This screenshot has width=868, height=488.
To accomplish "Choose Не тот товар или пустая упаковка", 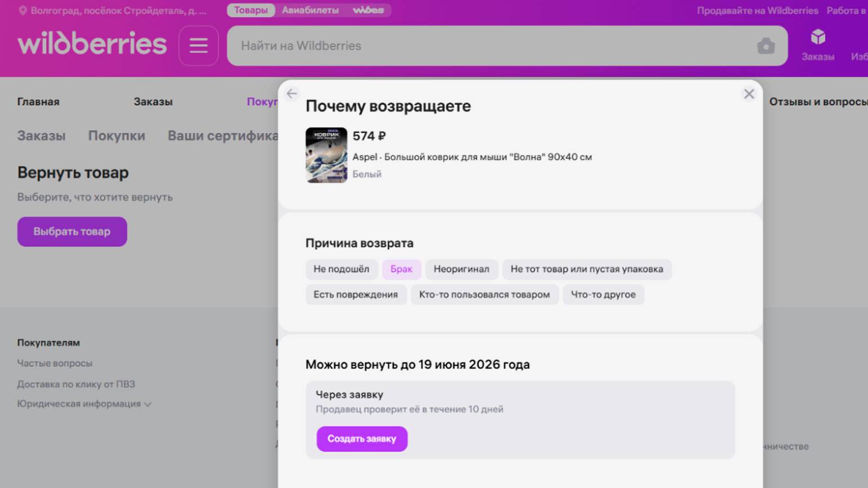I will [587, 269].
